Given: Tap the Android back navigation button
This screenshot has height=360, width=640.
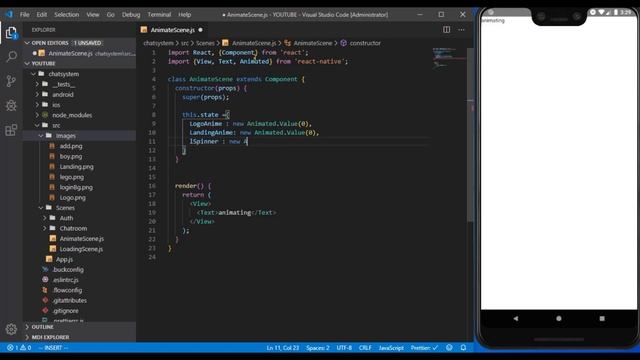Looking at the screenshot, I should pyautogui.click(x=516, y=318).
